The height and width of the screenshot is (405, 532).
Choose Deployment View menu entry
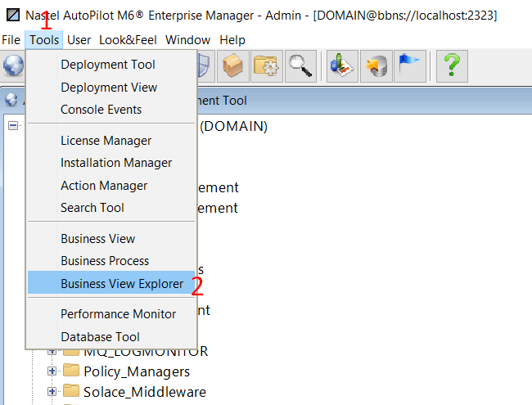111,88
